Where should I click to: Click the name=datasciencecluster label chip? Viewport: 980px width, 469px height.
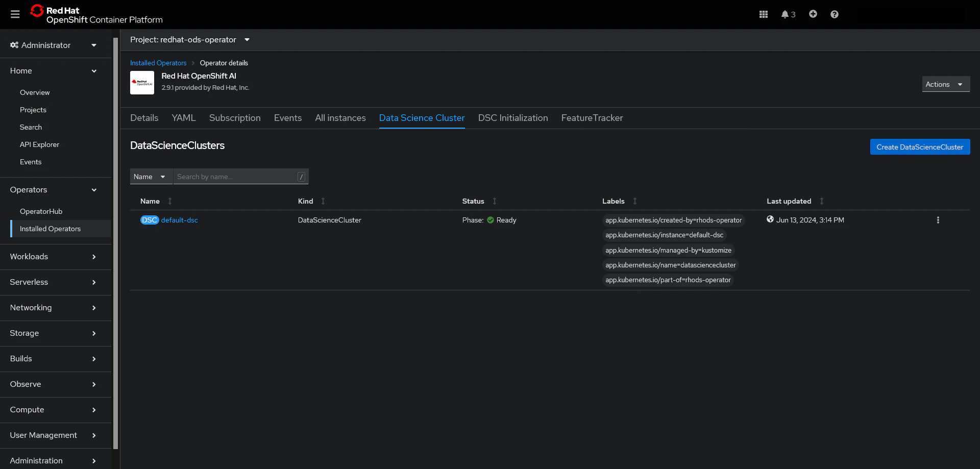click(x=671, y=265)
